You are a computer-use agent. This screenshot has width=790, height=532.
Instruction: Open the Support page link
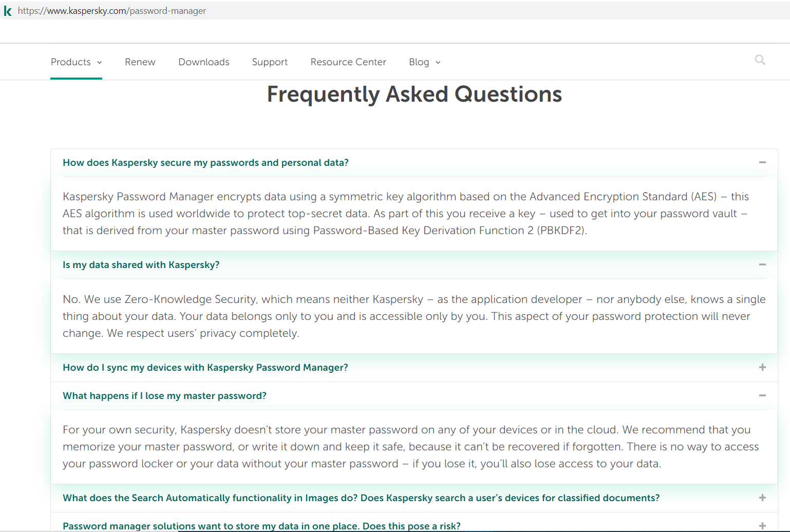pos(270,62)
